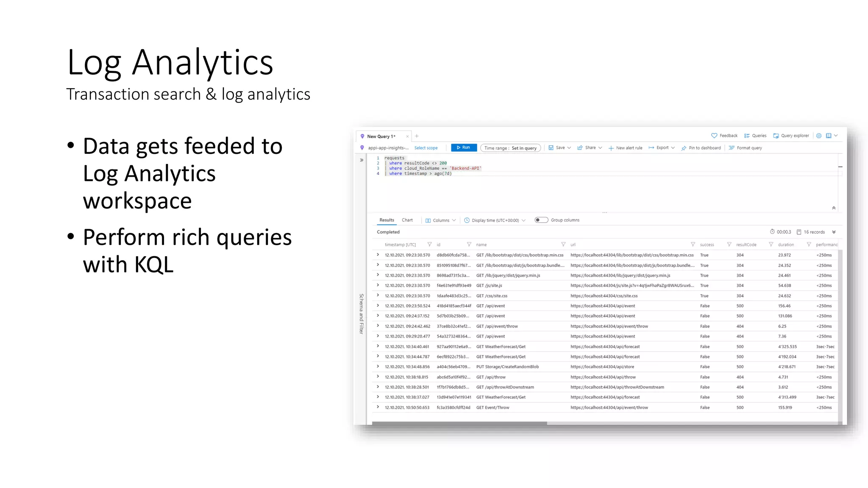
Task: Expand the PUT Storage/CreateRandomBlob row
Action: (x=378, y=366)
